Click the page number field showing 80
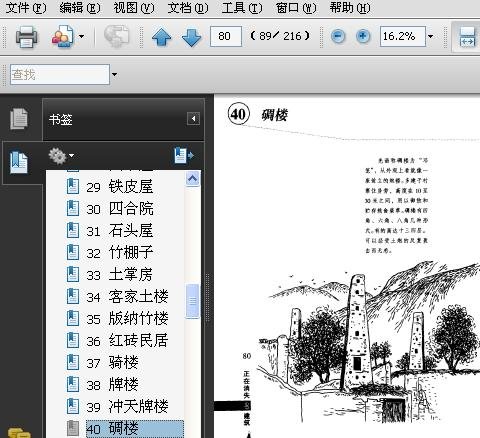The height and width of the screenshot is (438, 480). 226,36
